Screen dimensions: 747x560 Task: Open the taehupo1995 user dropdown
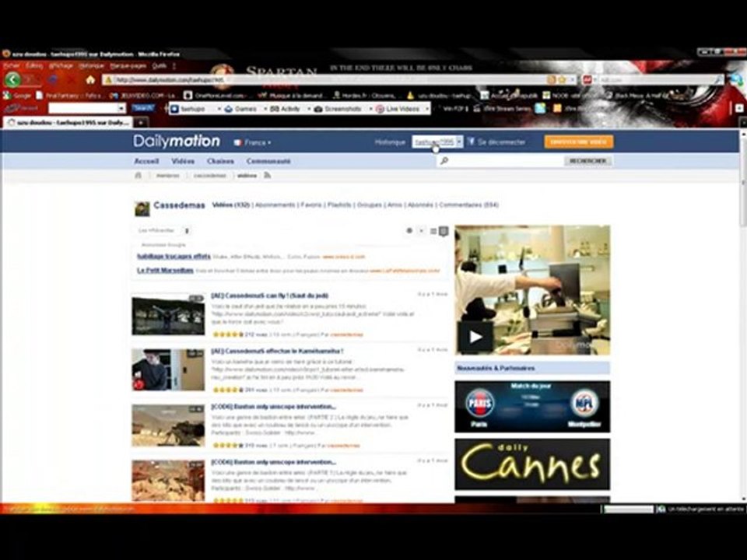[x=437, y=142]
